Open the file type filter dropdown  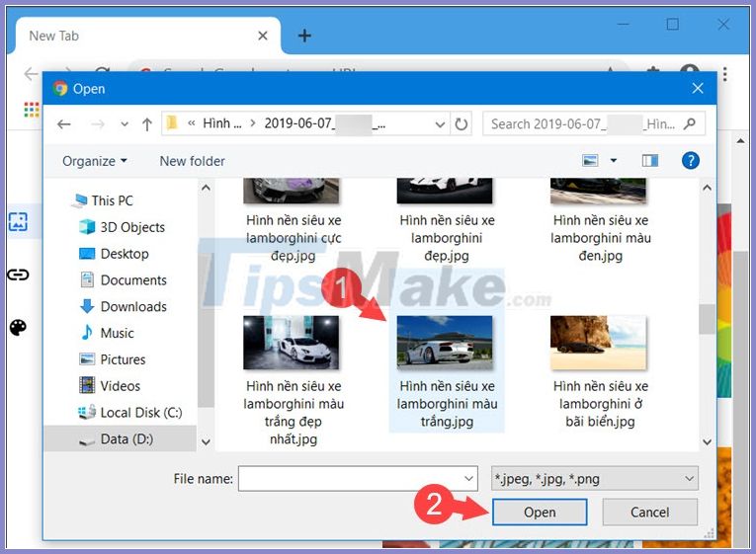click(595, 478)
